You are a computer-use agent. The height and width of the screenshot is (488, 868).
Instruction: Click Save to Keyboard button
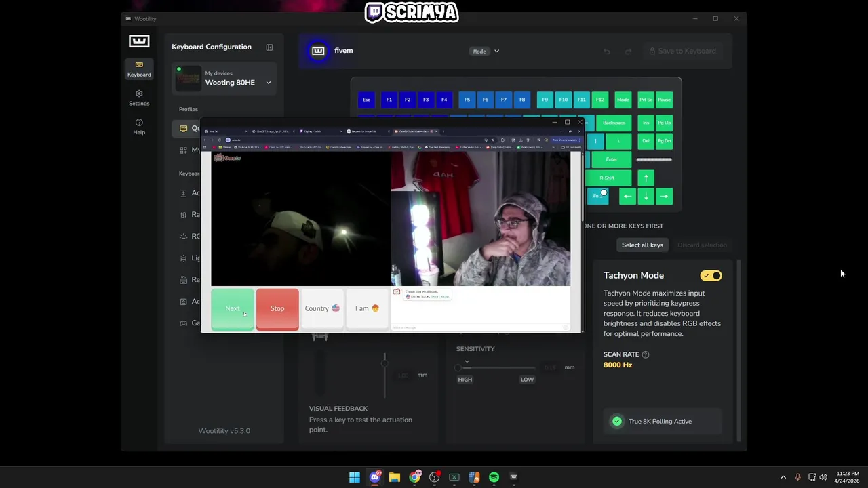click(682, 51)
